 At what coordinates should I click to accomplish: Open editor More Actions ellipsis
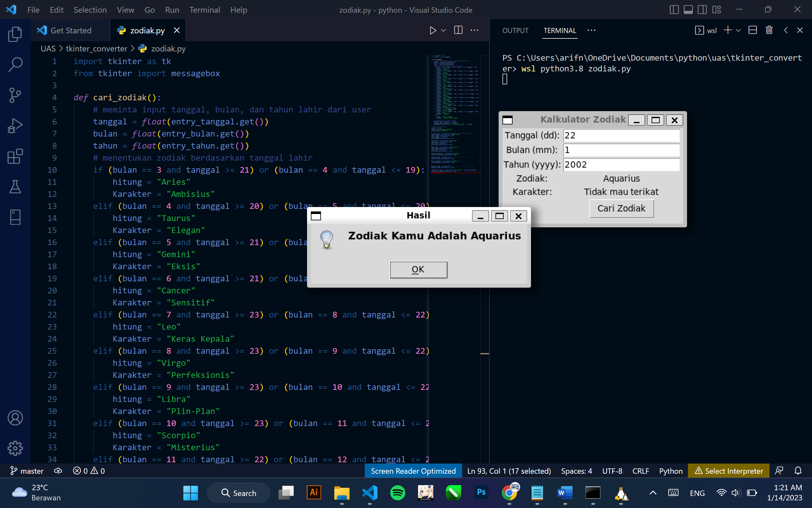(x=475, y=30)
